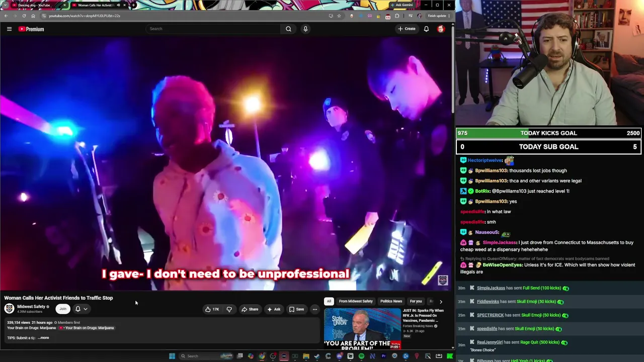Viewport: 644px width, 362px height.
Task: Click the Create button
Action: point(407,29)
